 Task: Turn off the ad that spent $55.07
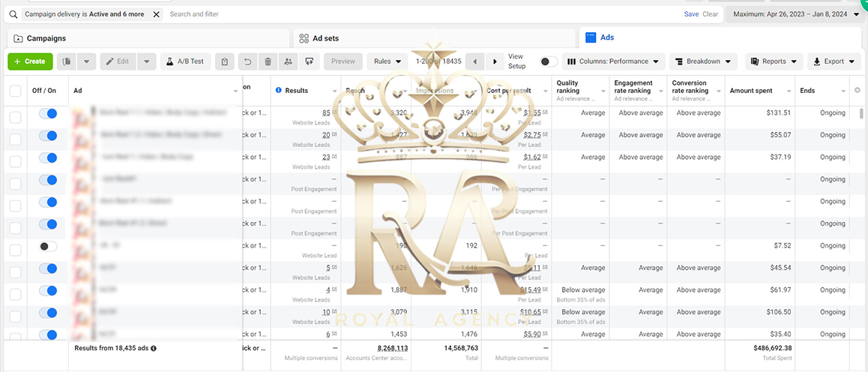pos(48,136)
